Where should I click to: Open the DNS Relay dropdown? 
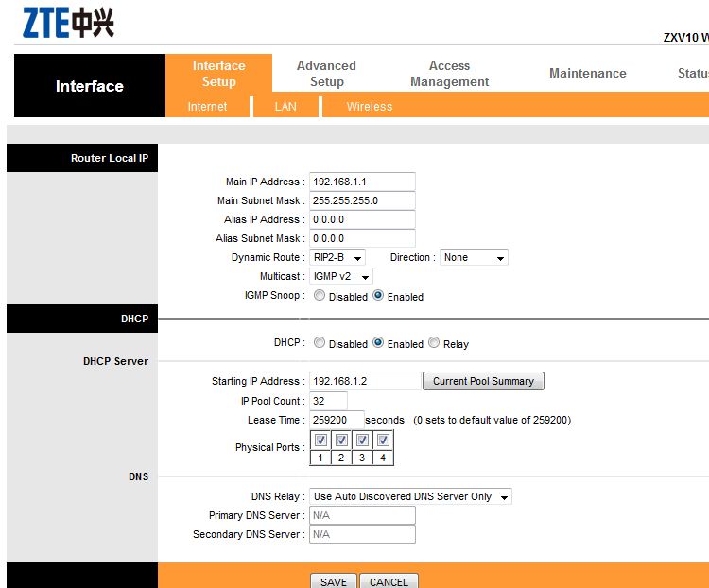tap(410, 496)
